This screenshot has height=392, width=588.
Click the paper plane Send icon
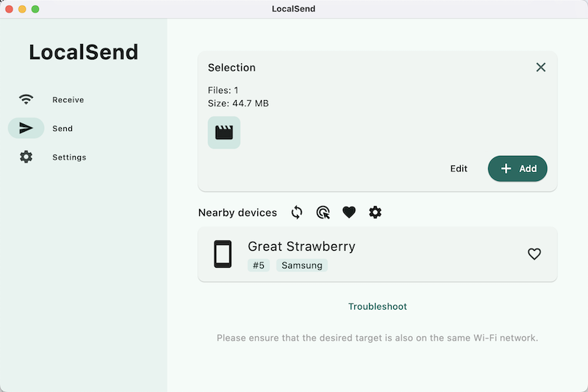(26, 128)
